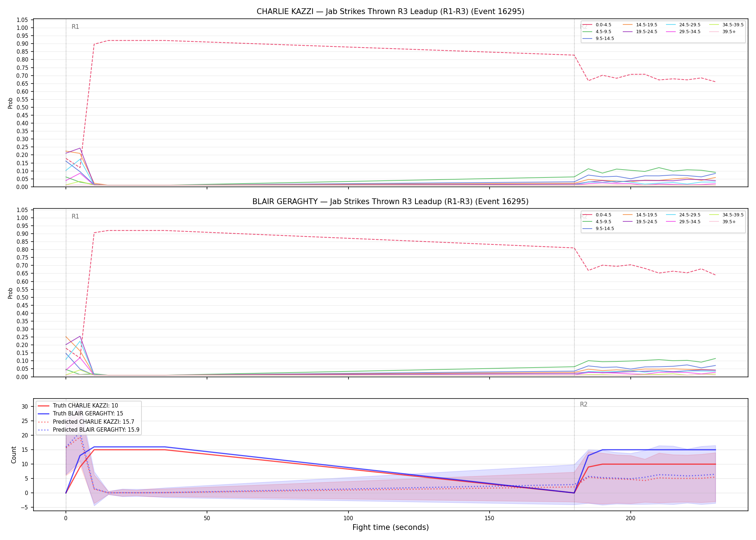This screenshot has height=540, width=756.
Task: Select '9.5-14.5' legend entry in Blair Geraghty chart
Action: [598, 229]
